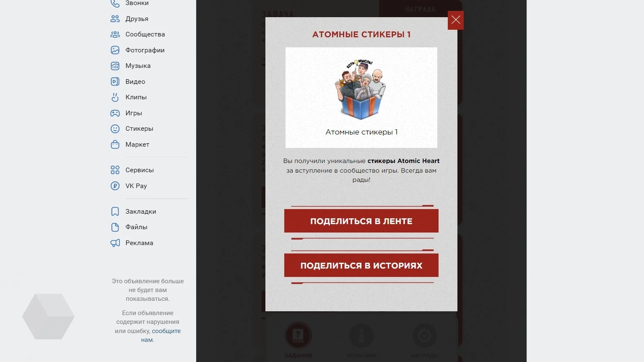Image resolution: width=644 pixels, height=362 pixels.
Task: Click the Закладки bookmark icon
Action: pos(115,212)
